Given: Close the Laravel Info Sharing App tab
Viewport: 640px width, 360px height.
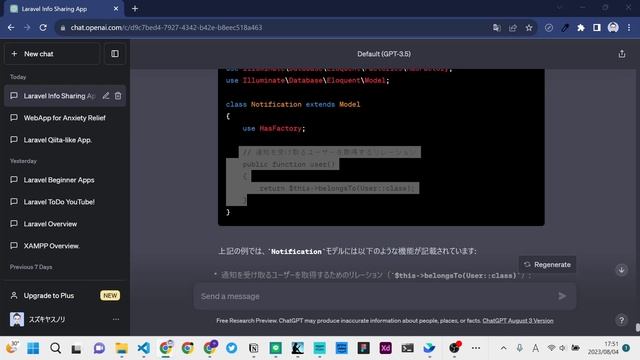Looking at the screenshot, I should coord(116,9).
